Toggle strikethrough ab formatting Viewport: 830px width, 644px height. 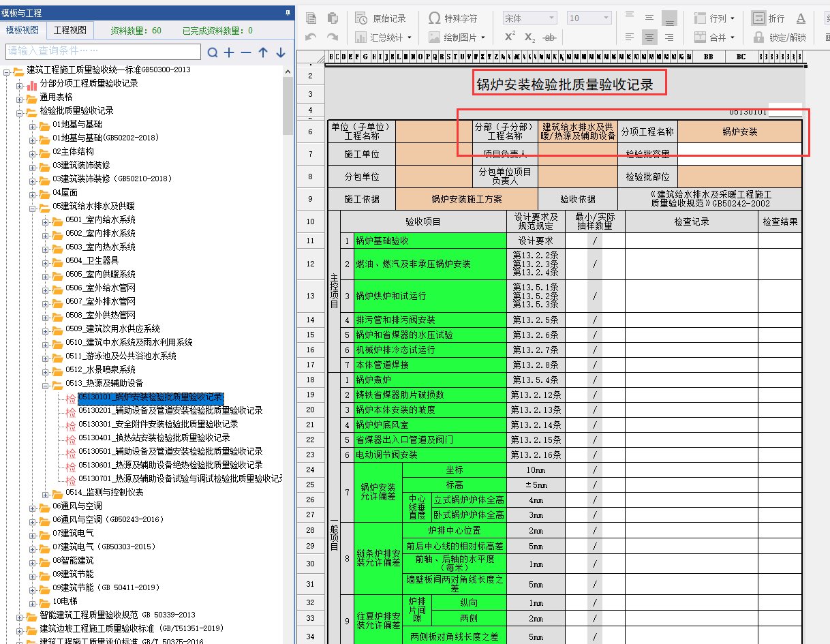[550, 37]
